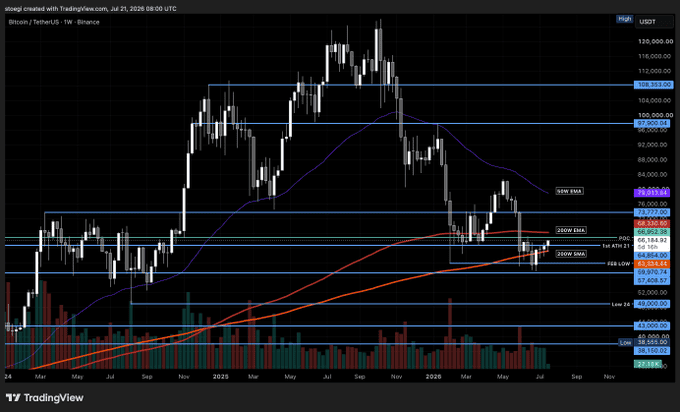This screenshot has height=412, width=680.
Task: Click the 1st ATH 21 line label
Action: 615,246
